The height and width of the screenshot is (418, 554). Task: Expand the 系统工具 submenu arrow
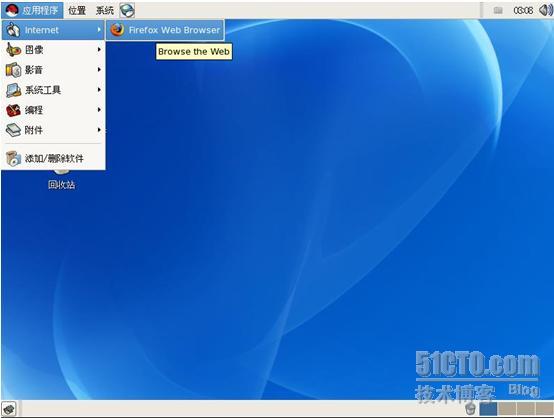click(x=99, y=90)
